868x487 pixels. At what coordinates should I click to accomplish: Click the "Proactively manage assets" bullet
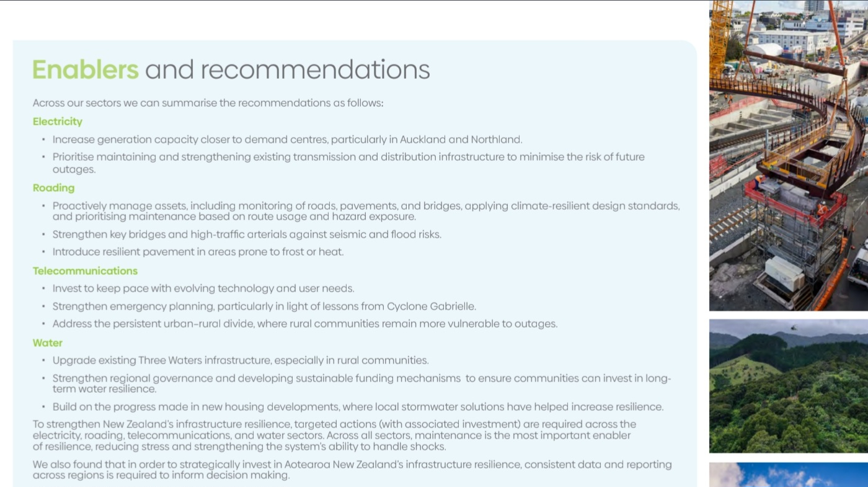pos(366,211)
